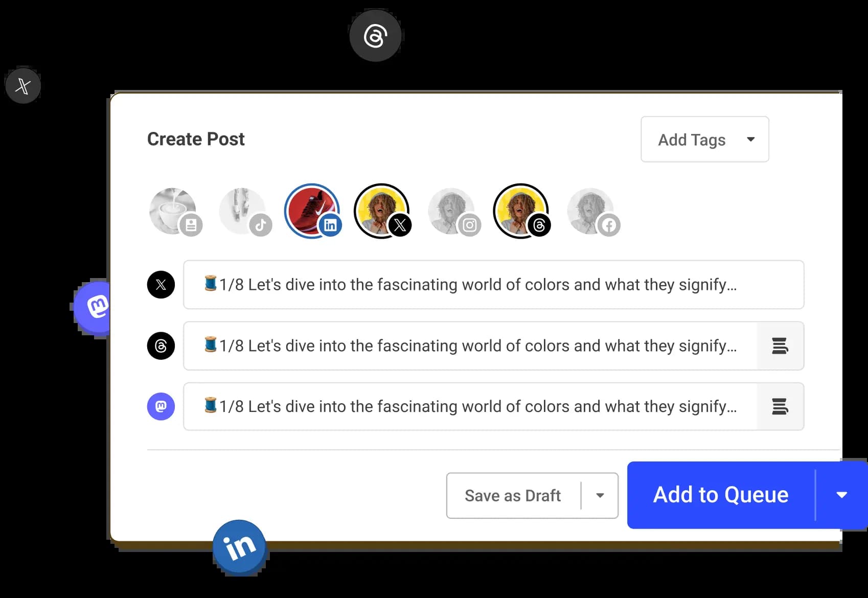Select the Mastodon icon beside third post field
Viewport: 868px width, 598px height.
pyautogui.click(x=161, y=406)
